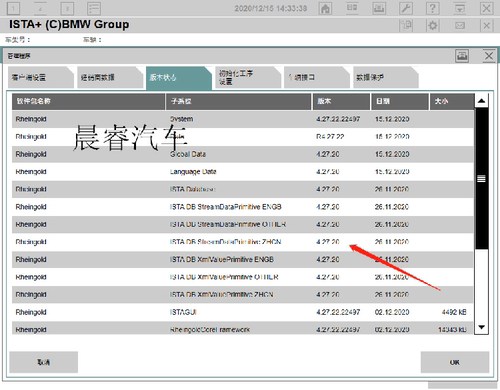Click the print icon in the dialog header

tap(462, 56)
